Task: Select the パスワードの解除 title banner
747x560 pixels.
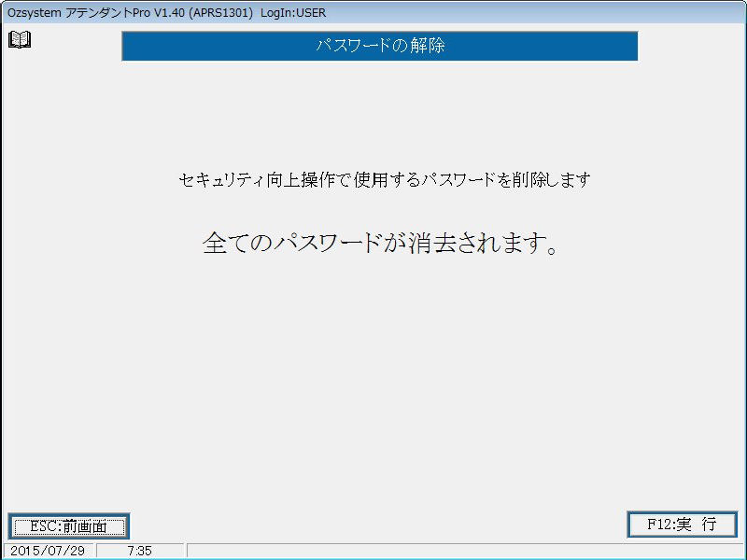Action: (x=380, y=46)
